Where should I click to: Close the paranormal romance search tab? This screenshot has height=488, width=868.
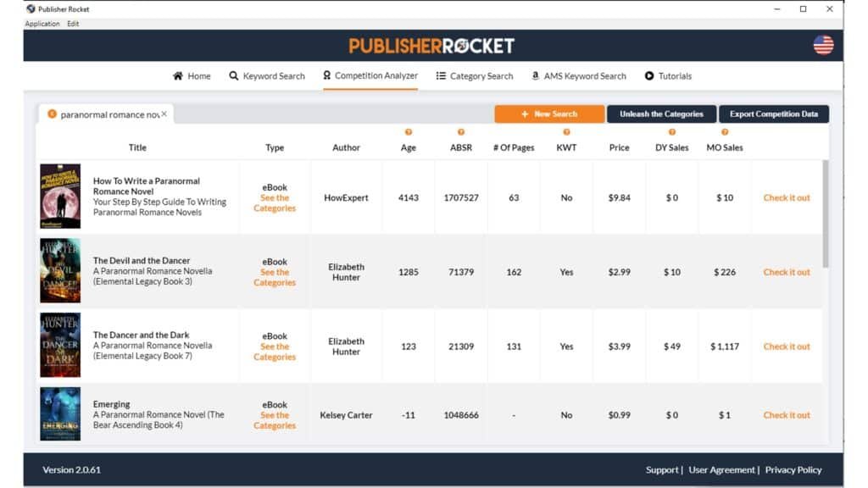[164, 114]
